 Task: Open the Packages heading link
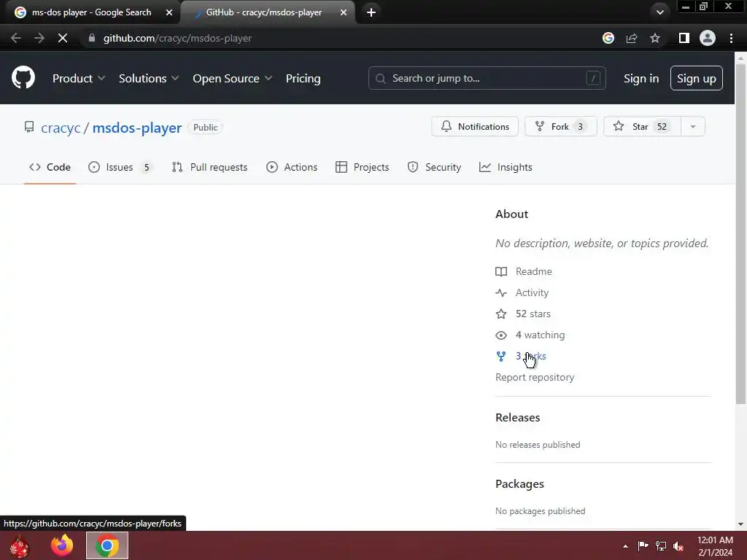519,484
